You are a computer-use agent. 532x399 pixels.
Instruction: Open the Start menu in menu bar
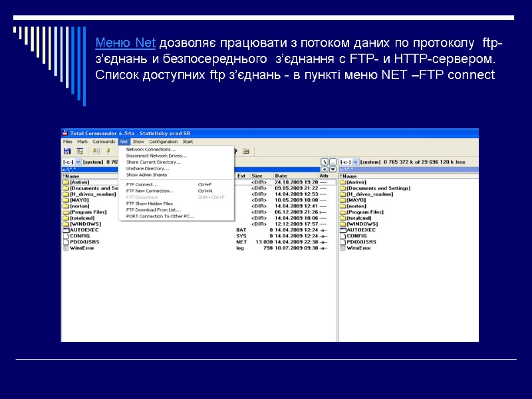tap(188, 142)
